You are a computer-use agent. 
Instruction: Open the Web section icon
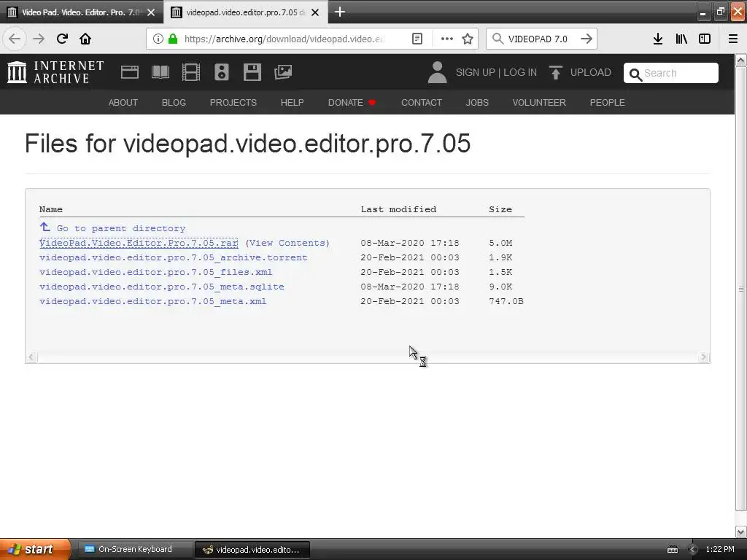point(130,72)
